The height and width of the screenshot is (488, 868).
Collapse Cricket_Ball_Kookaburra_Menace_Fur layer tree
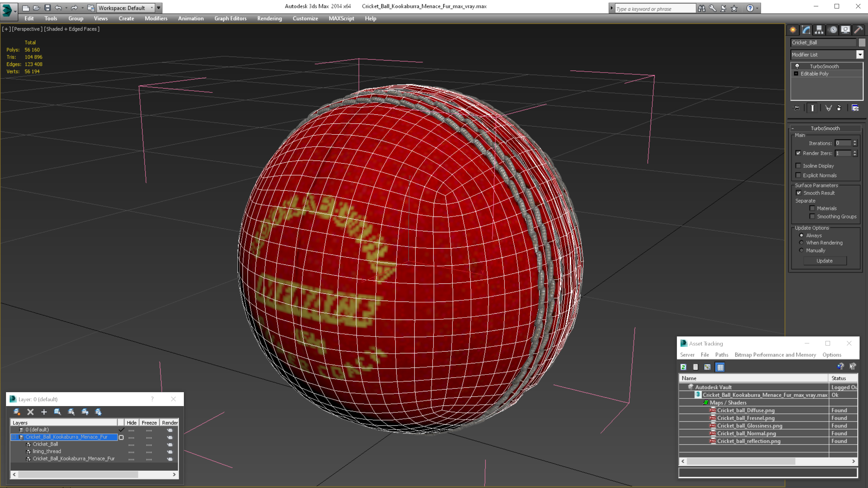pyautogui.click(x=14, y=437)
